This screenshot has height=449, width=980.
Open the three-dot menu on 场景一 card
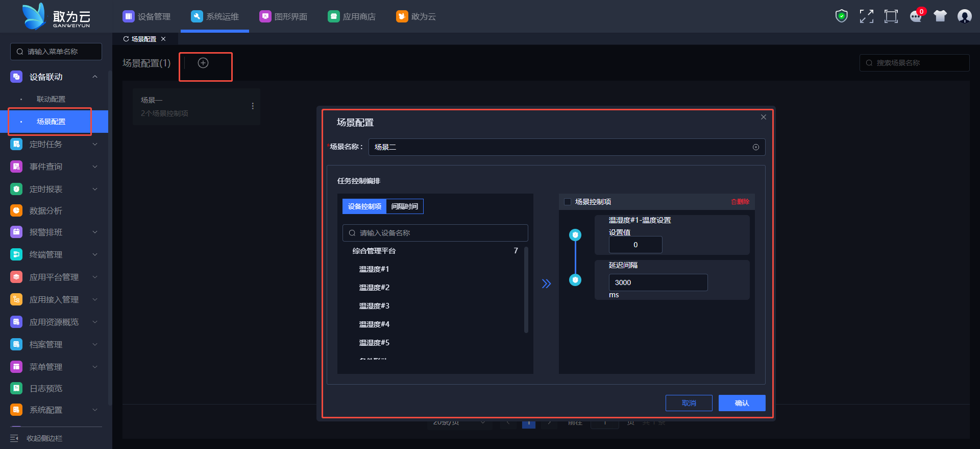click(x=253, y=106)
